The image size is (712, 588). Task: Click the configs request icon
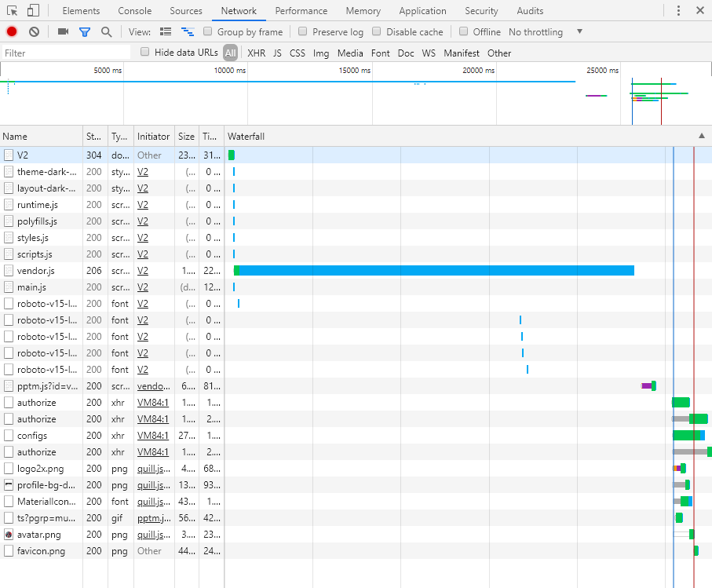[9, 436]
